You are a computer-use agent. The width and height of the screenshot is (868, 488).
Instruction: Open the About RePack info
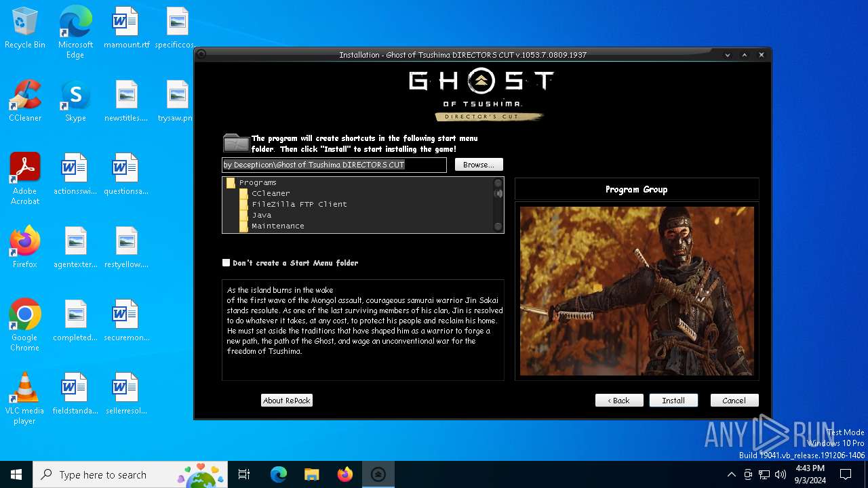(287, 401)
